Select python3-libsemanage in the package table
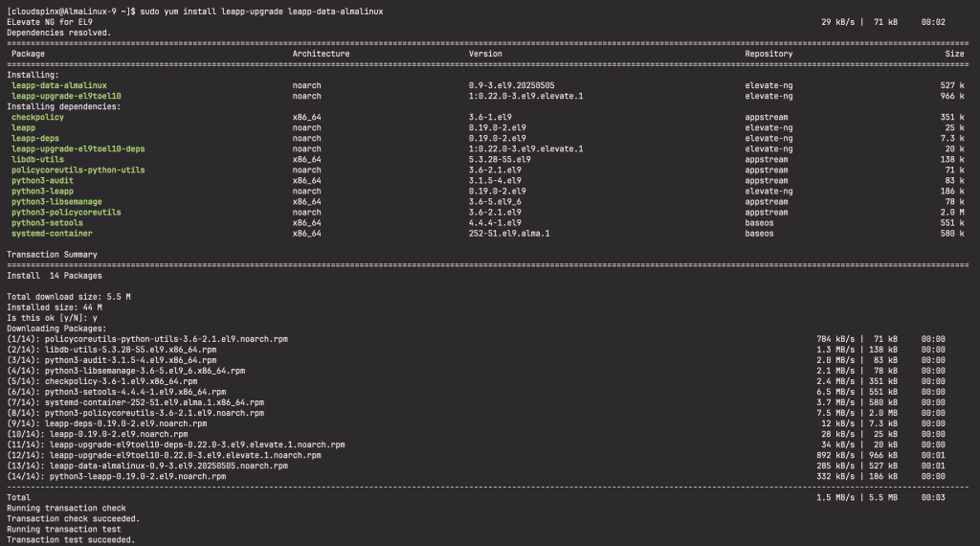The height and width of the screenshot is (546, 980). pyautogui.click(x=56, y=202)
